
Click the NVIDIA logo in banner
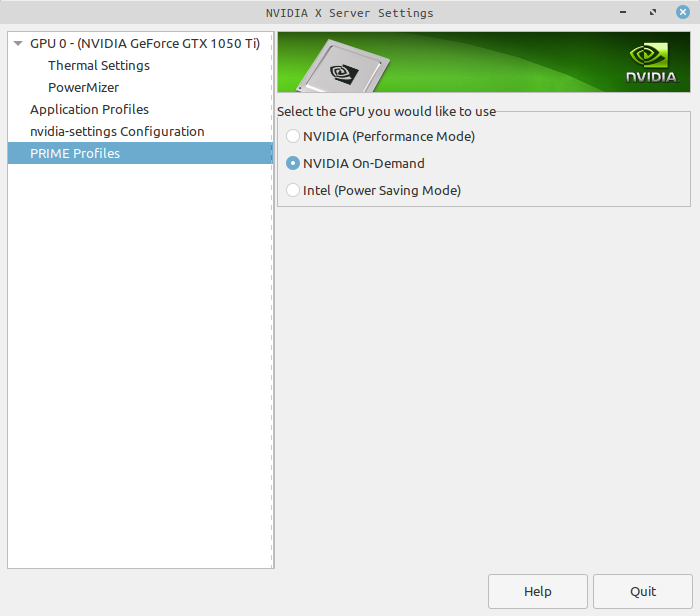click(651, 63)
